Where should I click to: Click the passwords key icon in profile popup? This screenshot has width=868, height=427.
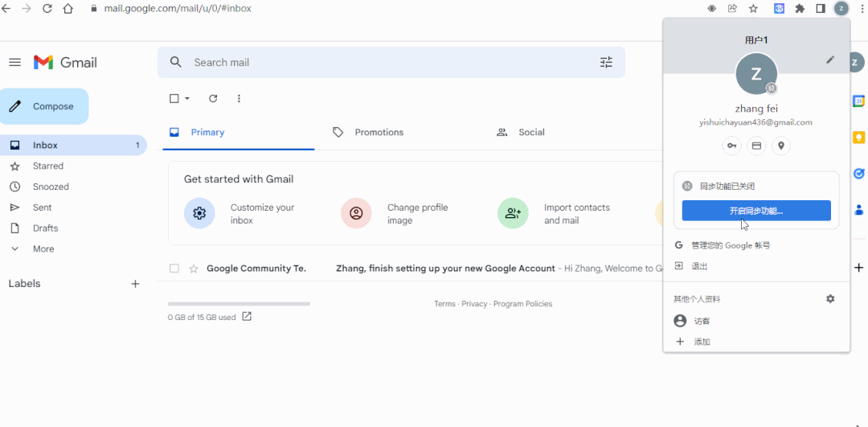tap(731, 146)
